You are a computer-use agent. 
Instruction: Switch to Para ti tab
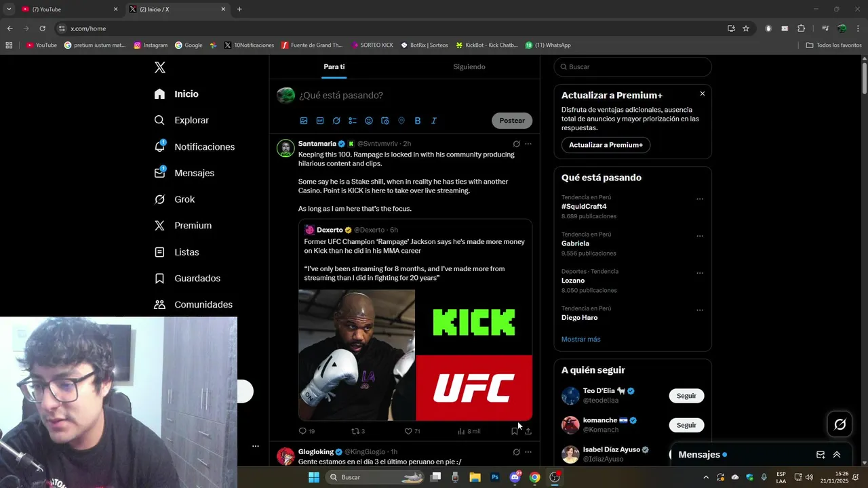[334, 66]
